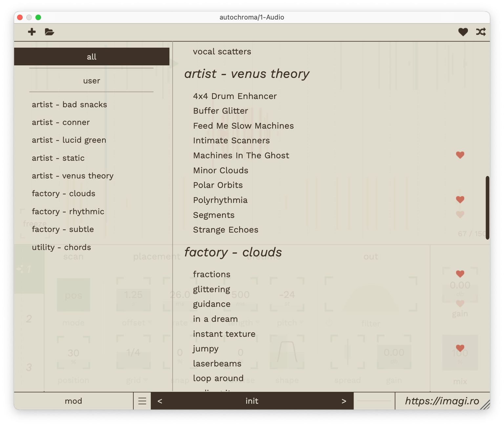Click the shuffle random preset icon

tap(481, 32)
